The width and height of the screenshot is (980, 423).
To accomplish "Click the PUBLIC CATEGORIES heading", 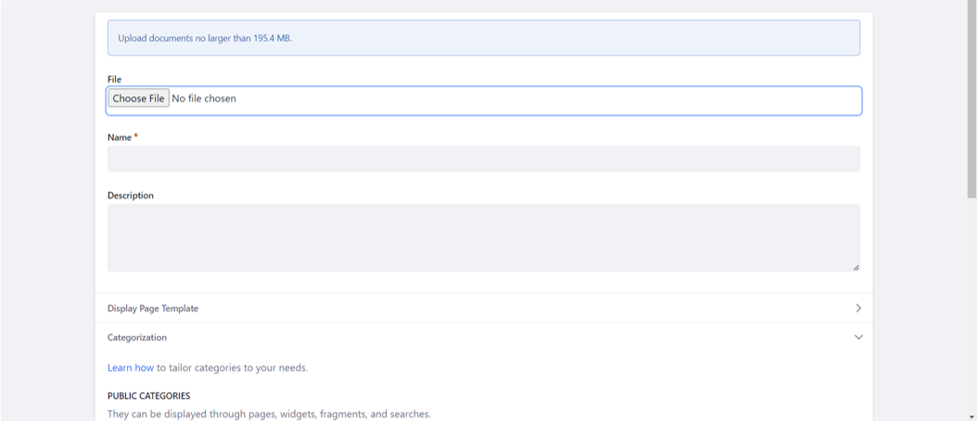I will pyautogui.click(x=148, y=396).
